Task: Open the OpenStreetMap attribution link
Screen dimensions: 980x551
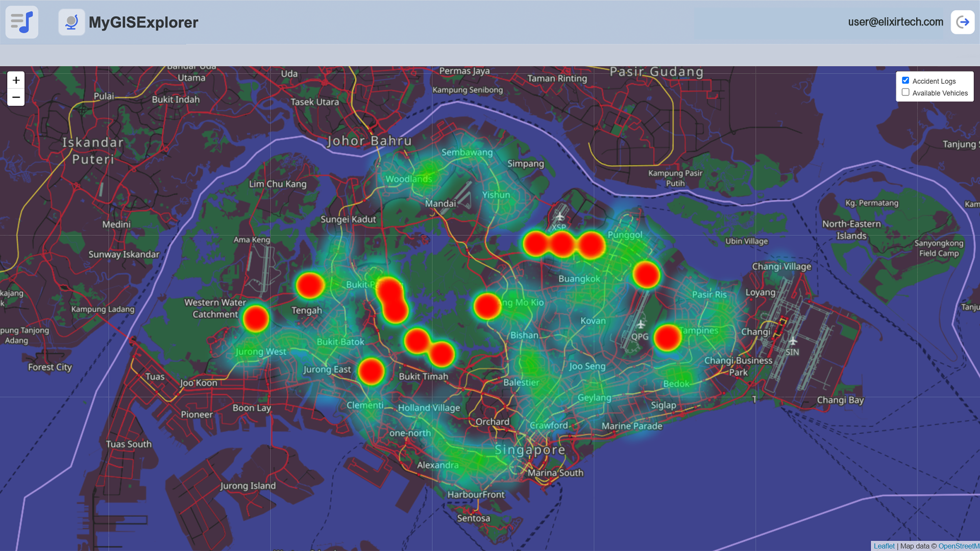Action: [x=959, y=546]
